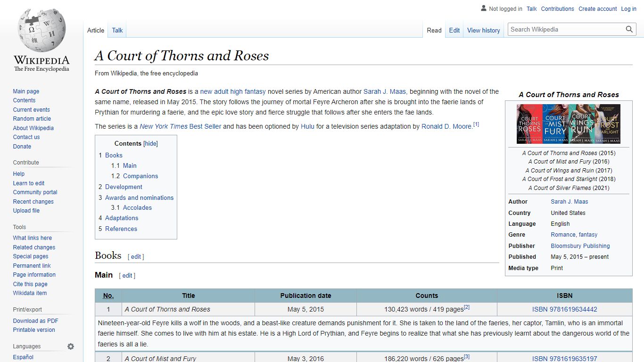The image size is (644, 362).
Task: Select the Read tab
Action: pos(434,30)
